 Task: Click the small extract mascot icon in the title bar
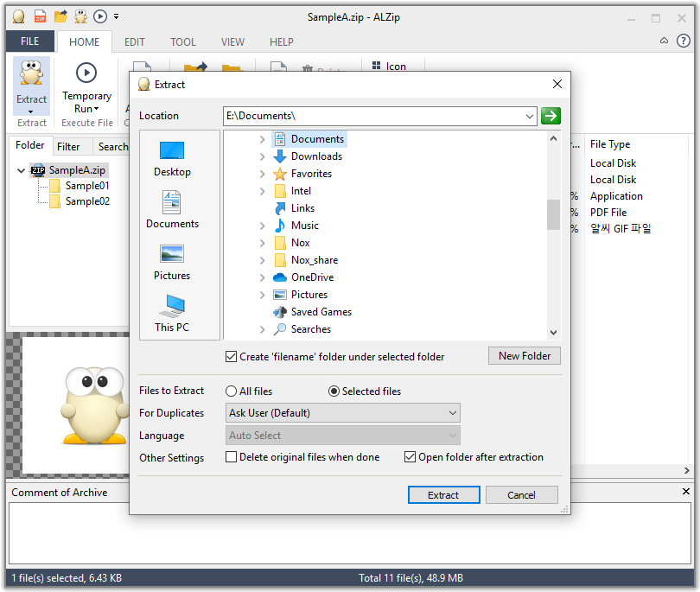point(80,17)
